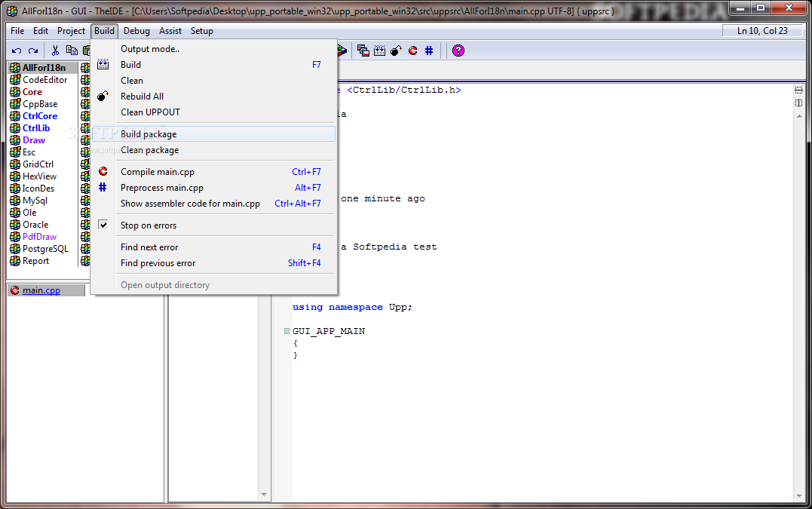Click the editor scrollbar down arrow
This screenshot has width=812, height=509.
pos(799,497)
